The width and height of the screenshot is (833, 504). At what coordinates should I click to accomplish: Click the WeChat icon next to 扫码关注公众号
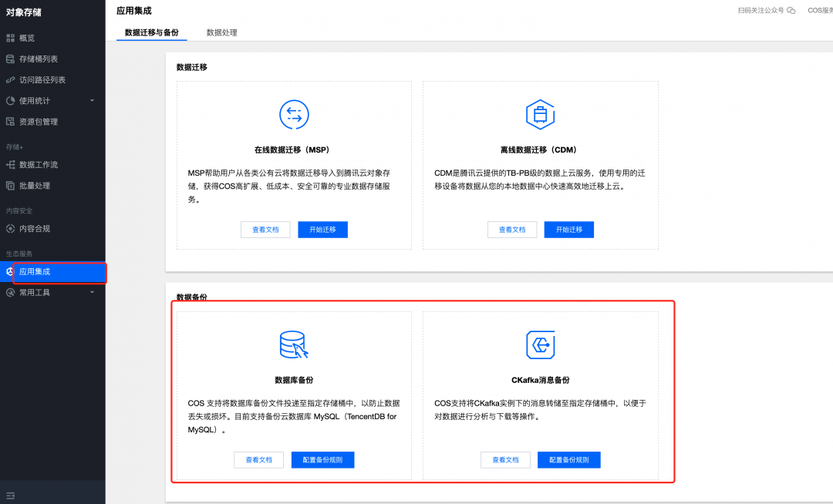(x=791, y=11)
